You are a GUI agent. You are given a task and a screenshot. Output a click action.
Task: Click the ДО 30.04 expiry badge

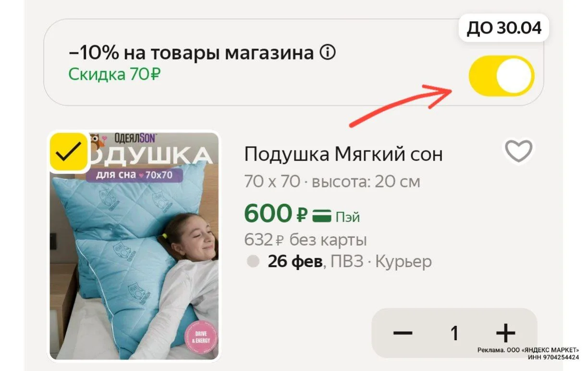[504, 28]
